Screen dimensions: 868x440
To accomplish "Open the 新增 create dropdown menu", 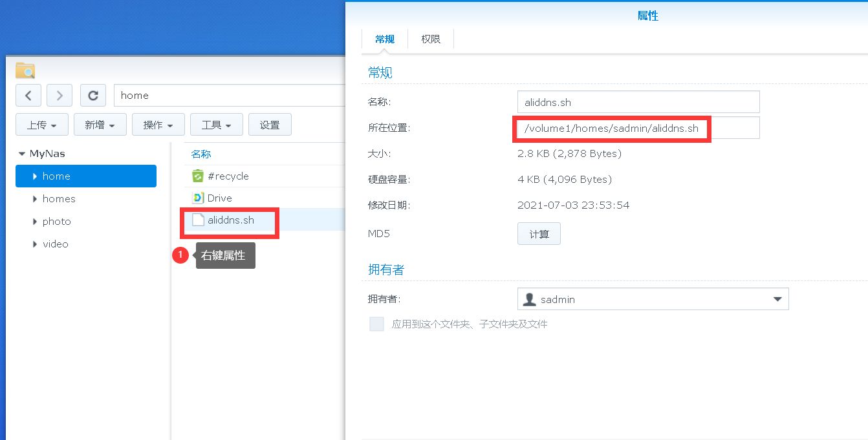I will click(x=100, y=125).
